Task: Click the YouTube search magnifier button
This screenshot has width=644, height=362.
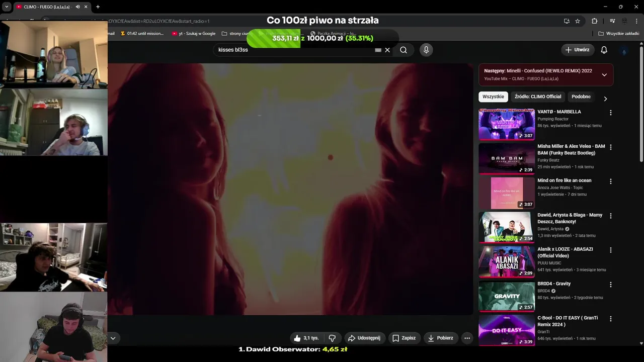Action: point(404,50)
